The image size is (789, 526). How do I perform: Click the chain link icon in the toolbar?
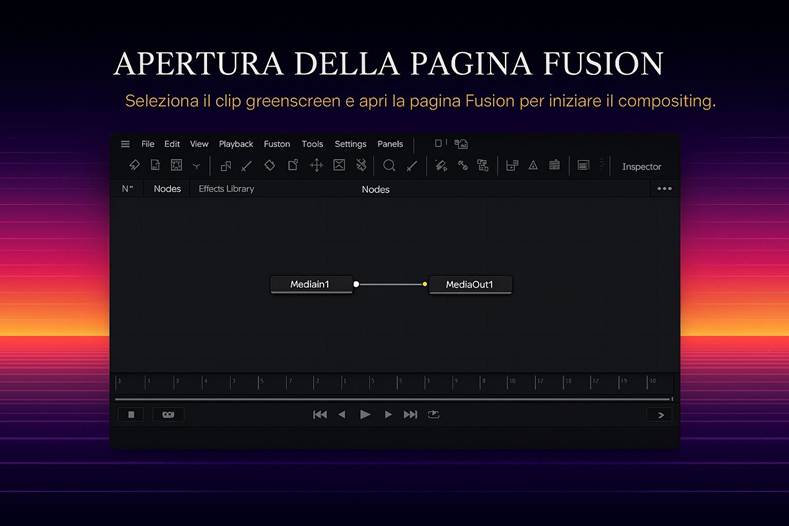point(463,166)
